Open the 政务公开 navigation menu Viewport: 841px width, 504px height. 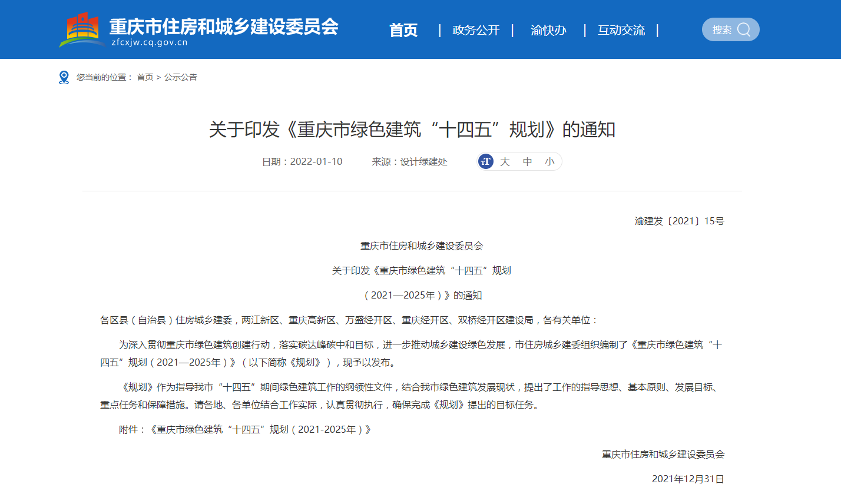[x=476, y=30]
